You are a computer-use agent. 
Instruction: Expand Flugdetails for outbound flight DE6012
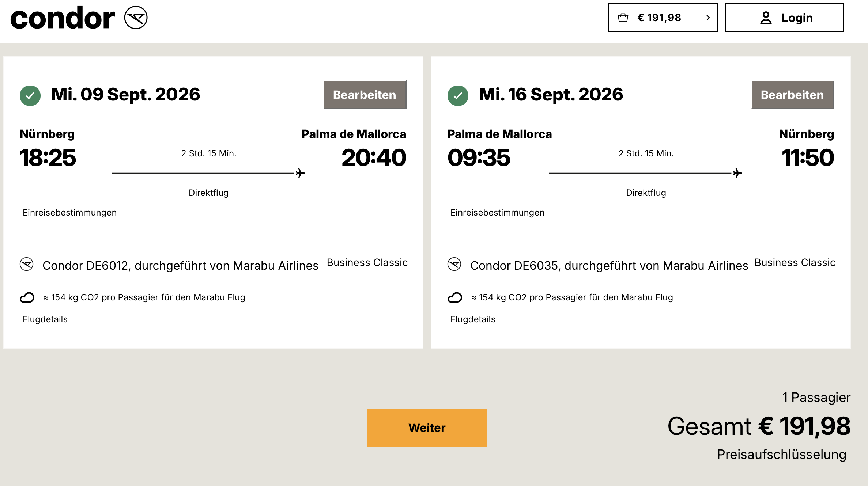(x=45, y=319)
